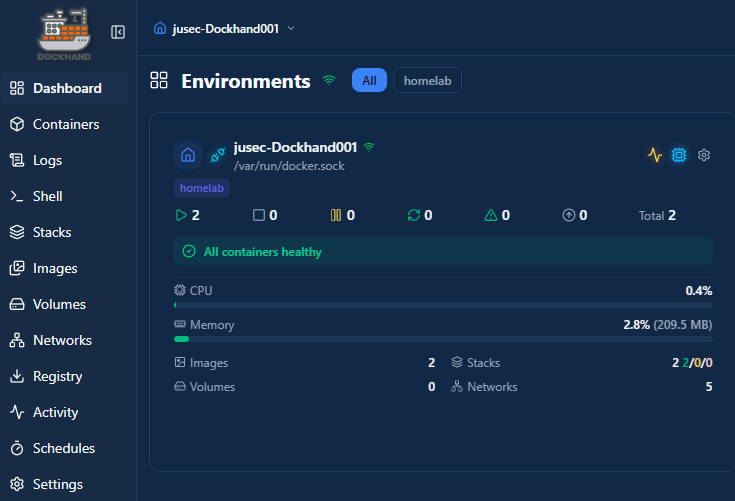Click the jusec-Dockhand001 environment name

click(x=295, y=147)
